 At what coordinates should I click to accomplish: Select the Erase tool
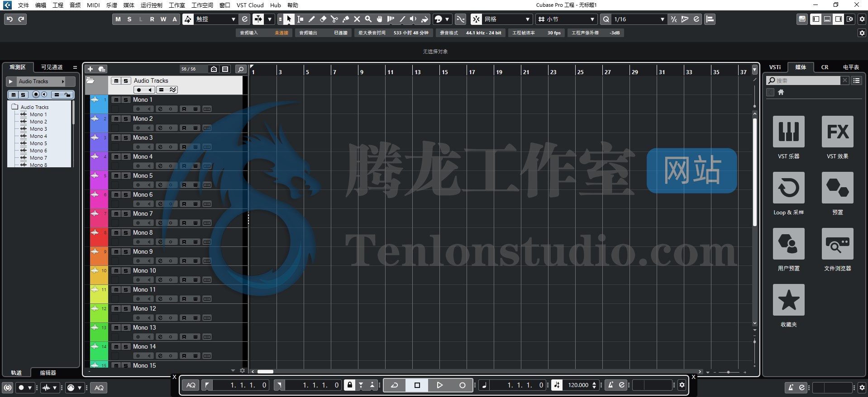323,19
